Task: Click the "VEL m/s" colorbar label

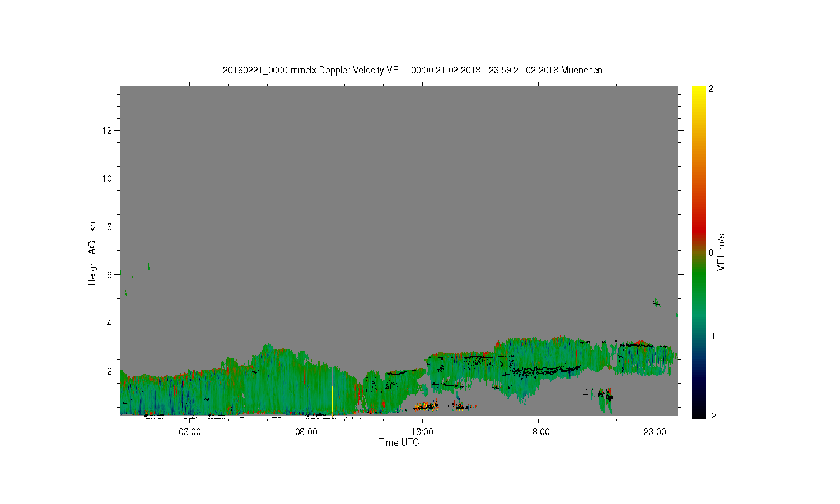Action: point(721,252)
